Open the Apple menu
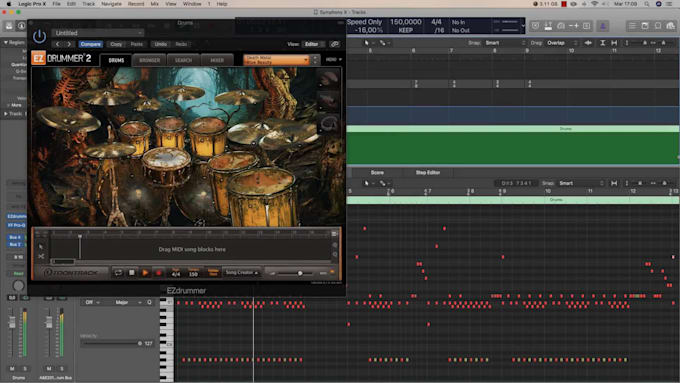 pyautogui.click(x=8, y=4)
